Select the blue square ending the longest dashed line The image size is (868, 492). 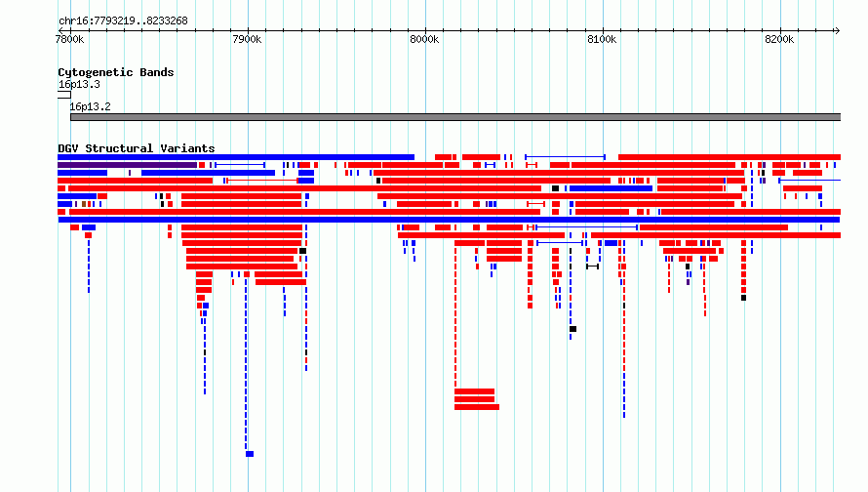(x=250, y=454)
